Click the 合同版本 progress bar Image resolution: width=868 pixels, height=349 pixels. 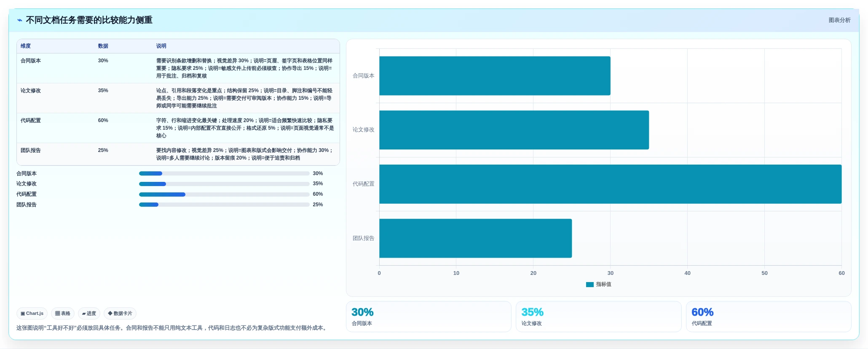tap(224, 173)
